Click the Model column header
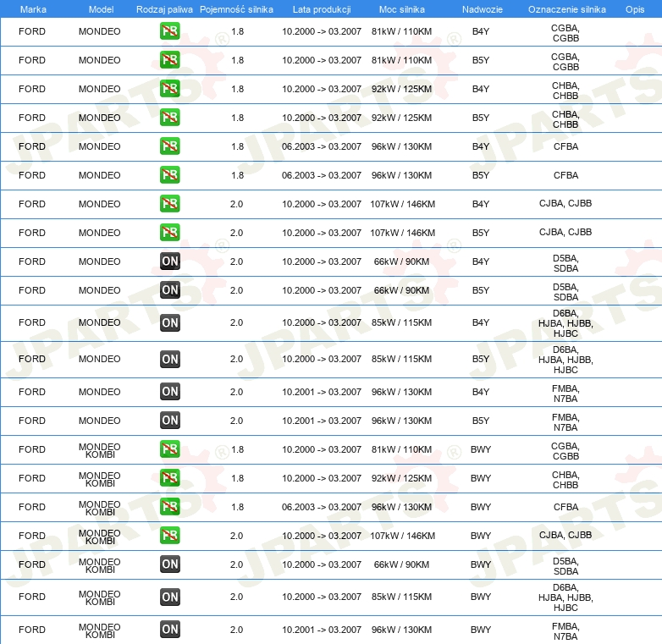The height and width of the screenshot is (644, 662). click(x=101, y=9)
